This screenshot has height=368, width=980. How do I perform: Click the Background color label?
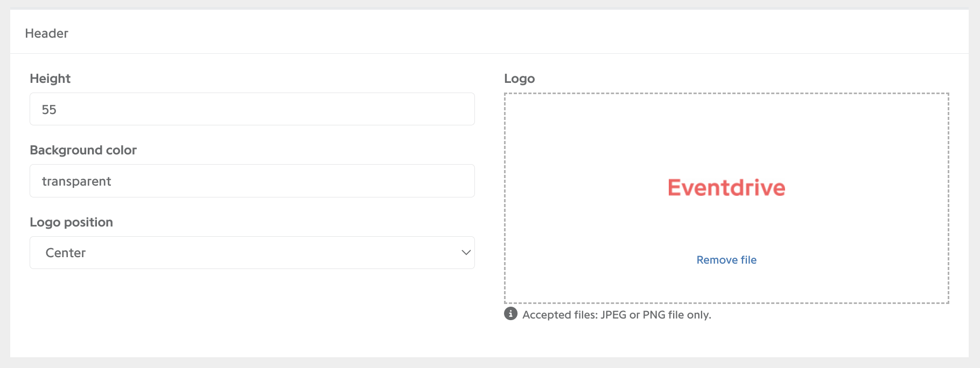[x=83, y=150]
